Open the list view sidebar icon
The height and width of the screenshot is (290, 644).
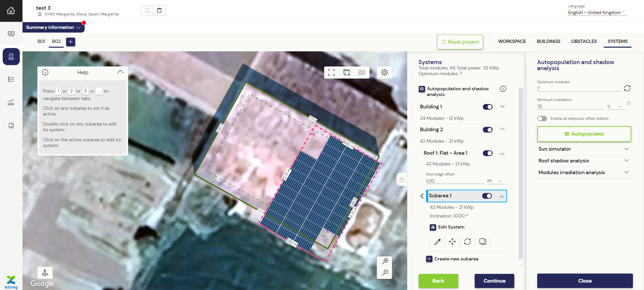coord(11,79)
